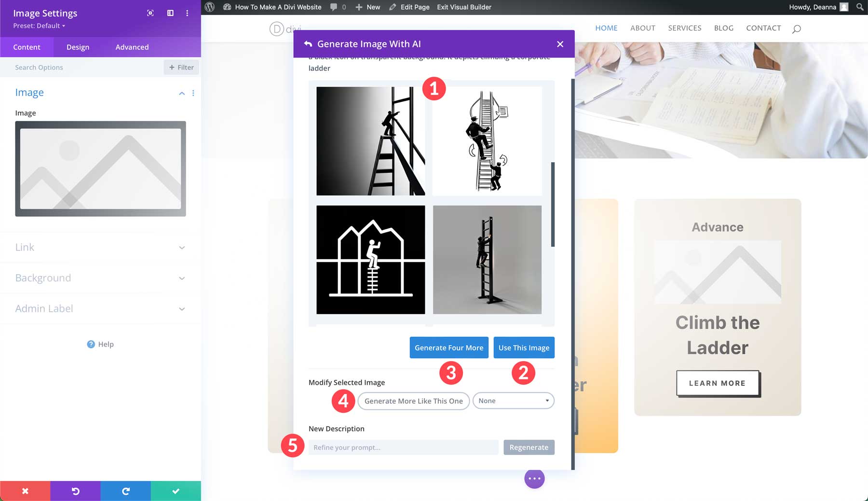The height and width of the screenshot is (501, 868).
Task: Go back using the modal's arrow icon
Action: 308,43
